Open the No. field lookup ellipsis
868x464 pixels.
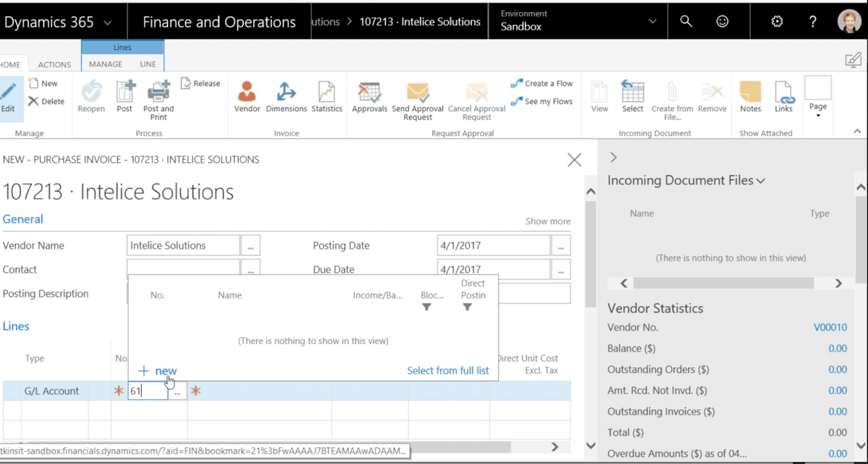pyautogui.click(x=178, y=391)
